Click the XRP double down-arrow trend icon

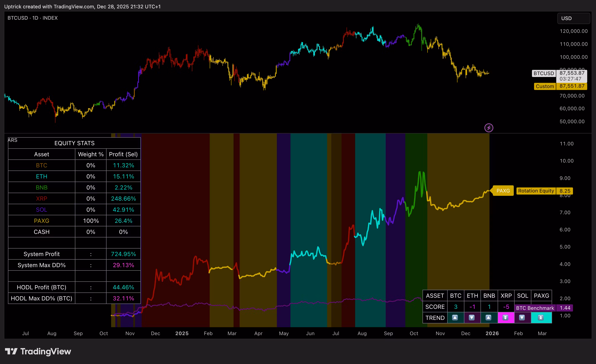point(505,318)
